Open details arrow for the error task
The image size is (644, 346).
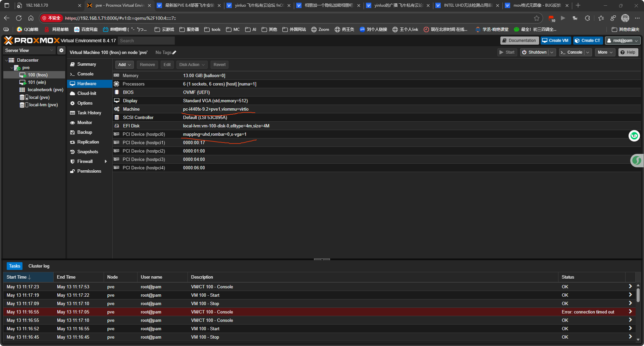click(x=630, y=312)
